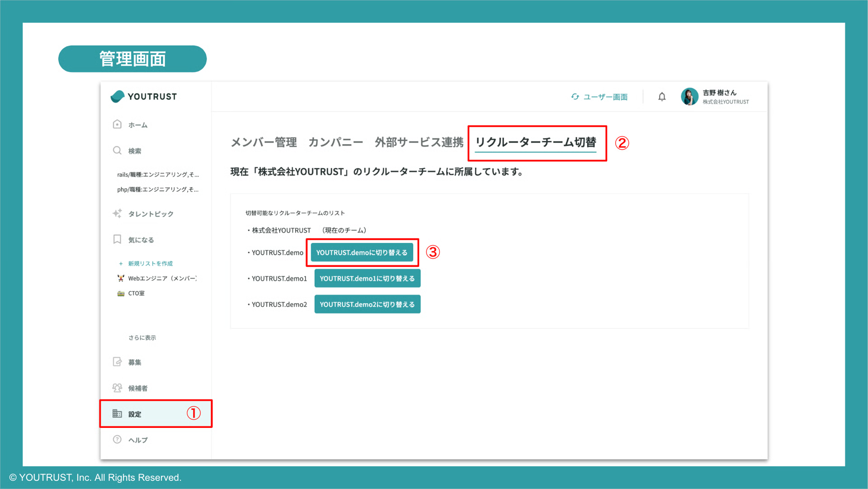The image size is (868, 489).
Task: Expand the list with さらに表示
Action: (142, 337)
